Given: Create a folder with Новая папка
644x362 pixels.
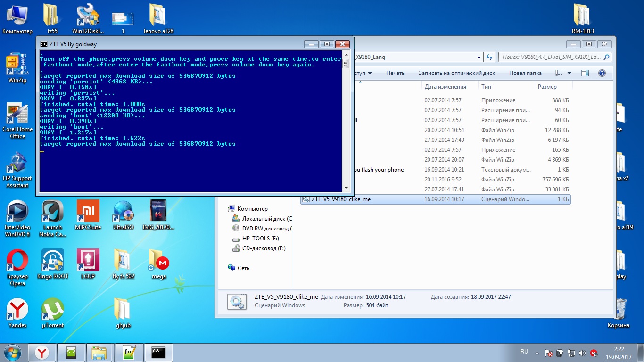Looking at the screenshot, I should [x=525, y=73].
